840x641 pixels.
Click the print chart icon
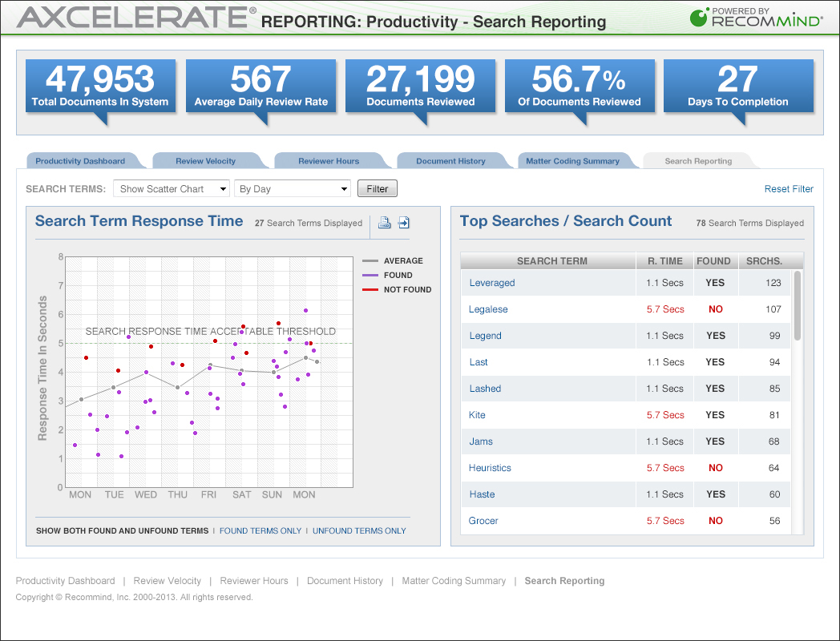tap(384, 222)
